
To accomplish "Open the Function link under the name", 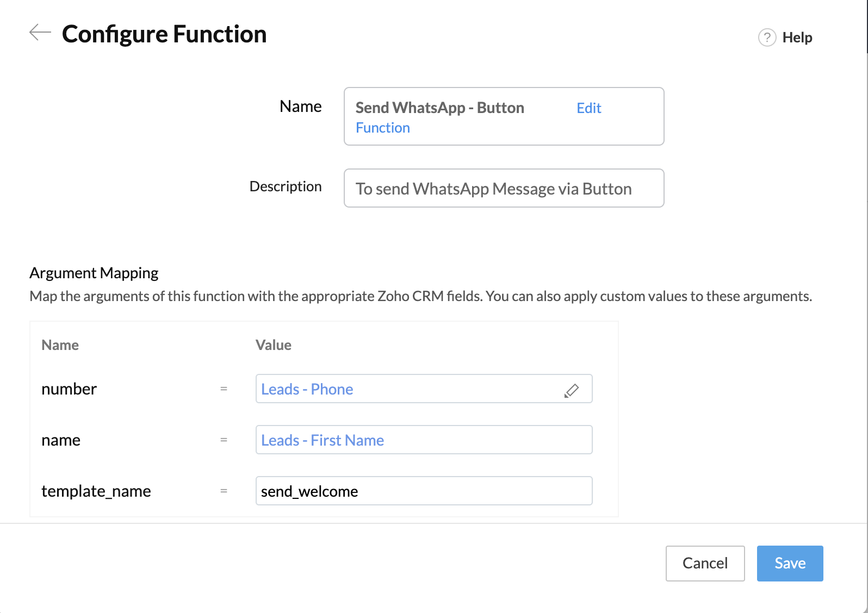I will click(383, 128).
